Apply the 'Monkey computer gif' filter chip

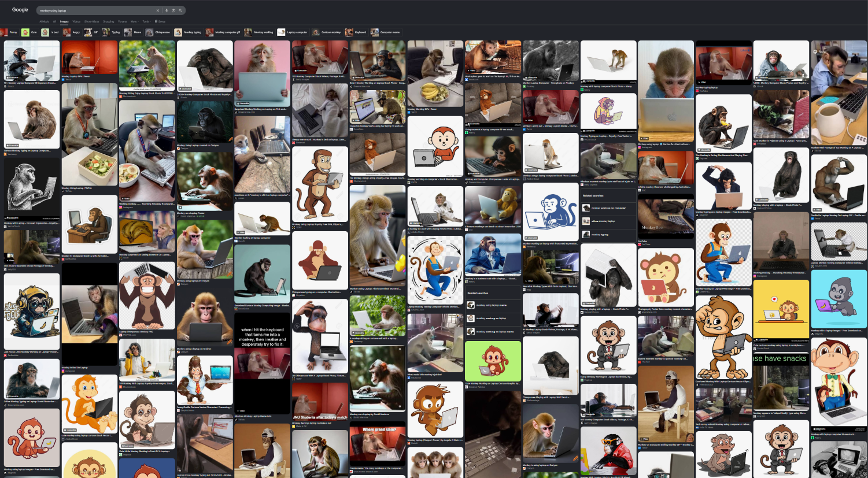pos(223,32)
